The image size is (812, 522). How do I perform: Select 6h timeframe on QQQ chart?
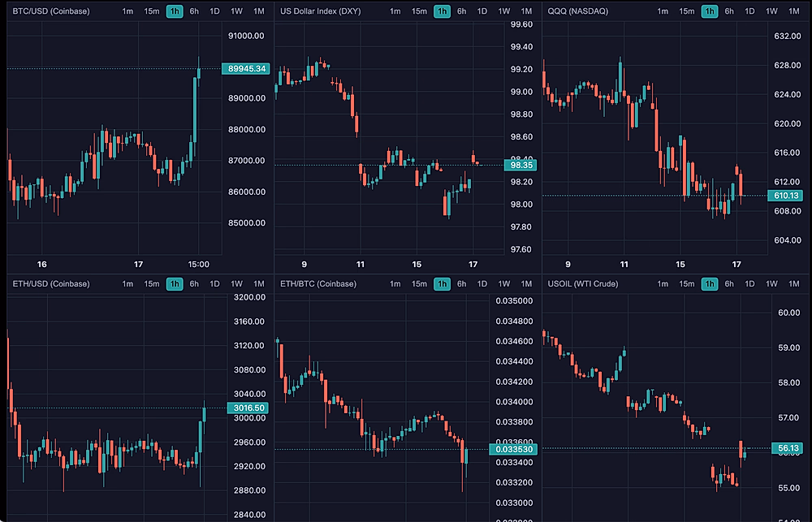click(729, 11)
